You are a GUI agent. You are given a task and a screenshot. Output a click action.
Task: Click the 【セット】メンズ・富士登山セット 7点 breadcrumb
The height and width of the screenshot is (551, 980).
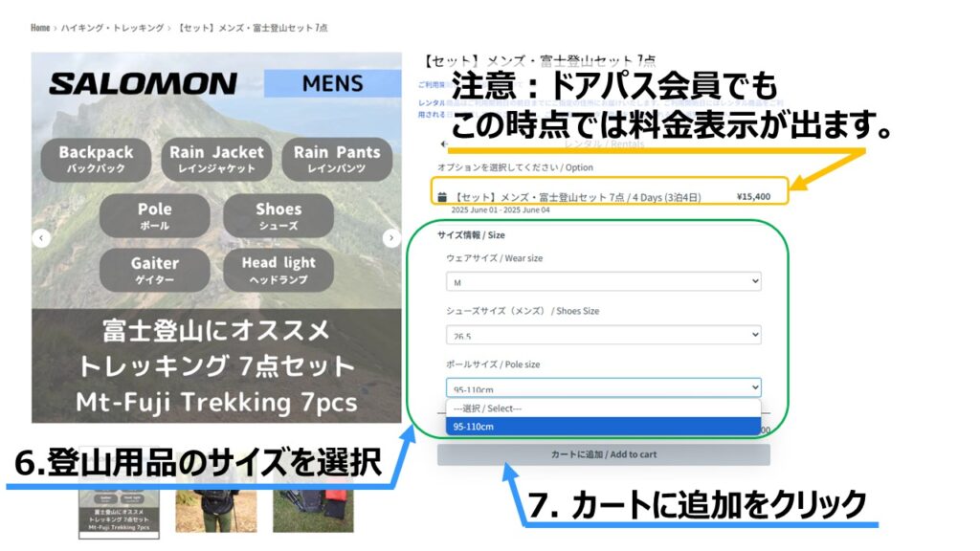(252, 28)
